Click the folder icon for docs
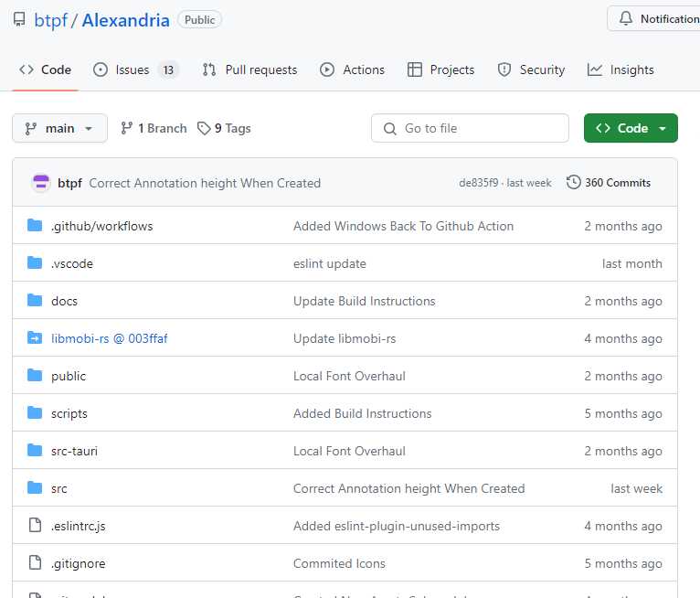 [x=35, y=301]
